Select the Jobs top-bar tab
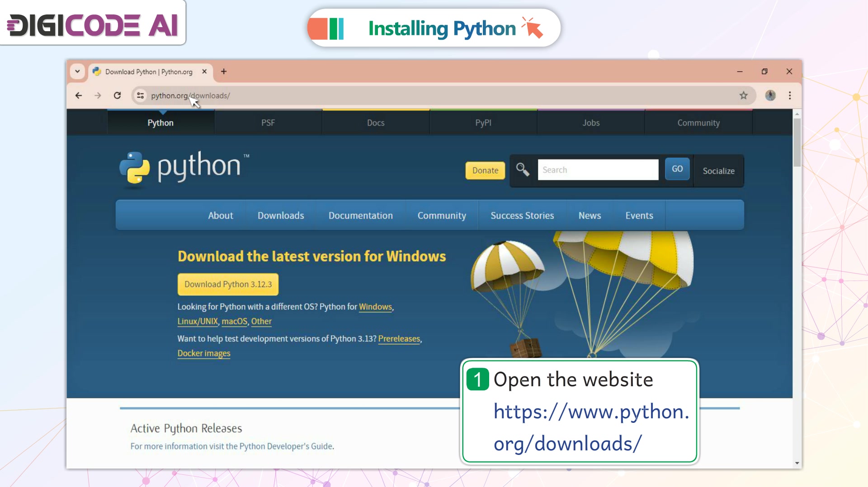This screenshot has height=487, width=868. 591,122
